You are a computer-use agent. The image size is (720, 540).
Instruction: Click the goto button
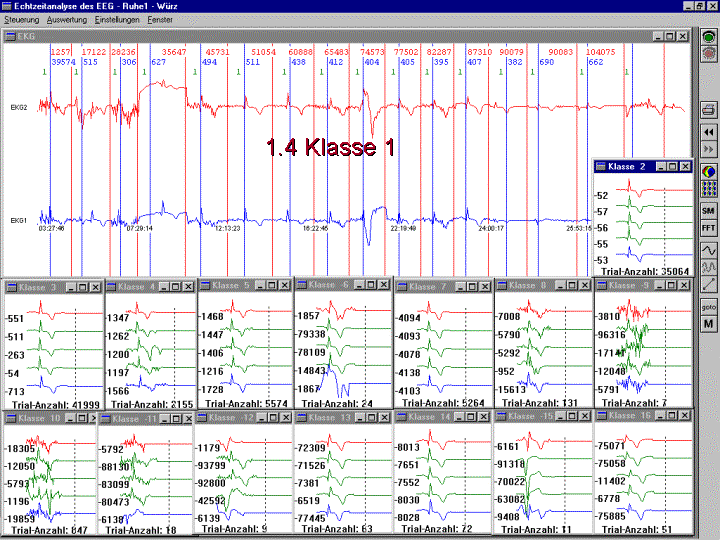(709, 306)
